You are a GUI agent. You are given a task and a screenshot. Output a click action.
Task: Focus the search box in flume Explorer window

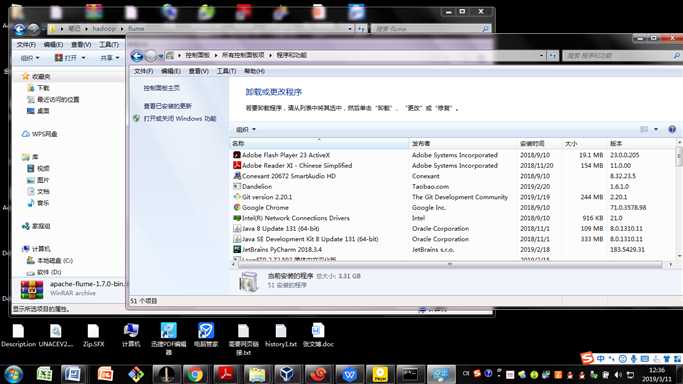[x=431, y=29]
